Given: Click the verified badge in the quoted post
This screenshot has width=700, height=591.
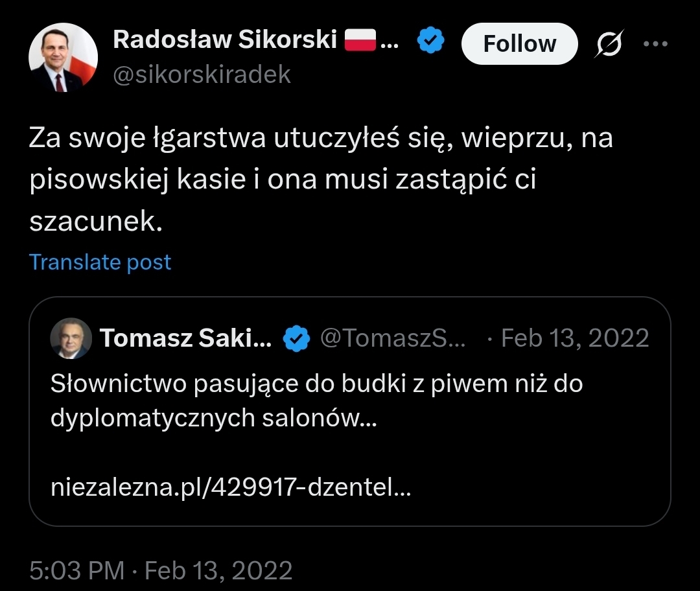Looking at the screenshot, I should pos(296,338).
